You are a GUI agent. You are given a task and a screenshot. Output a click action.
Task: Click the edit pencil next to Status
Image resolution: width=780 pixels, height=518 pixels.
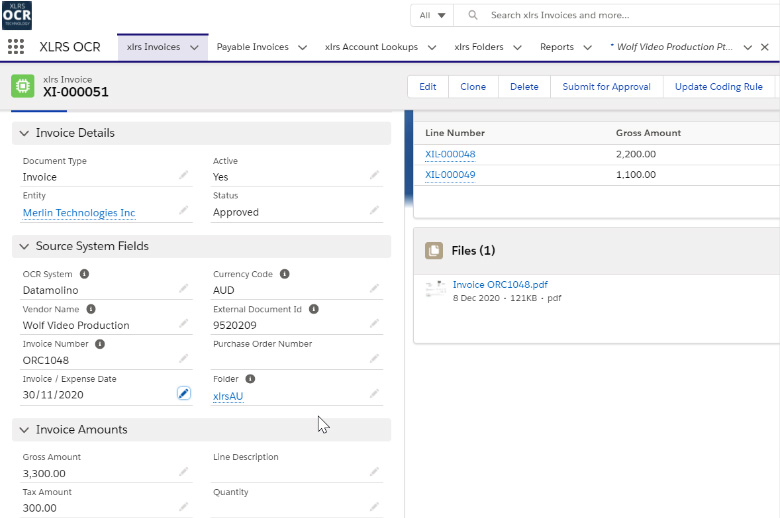click(x=374, y=211)
